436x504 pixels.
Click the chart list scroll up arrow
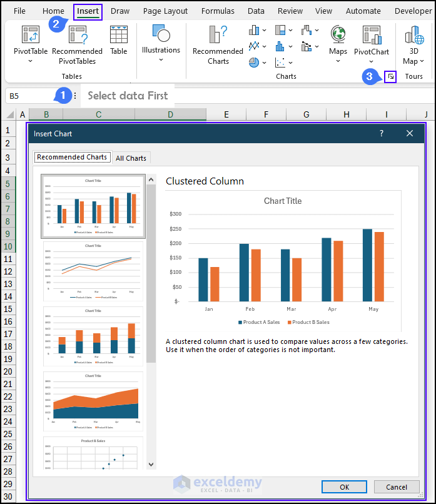151,180
